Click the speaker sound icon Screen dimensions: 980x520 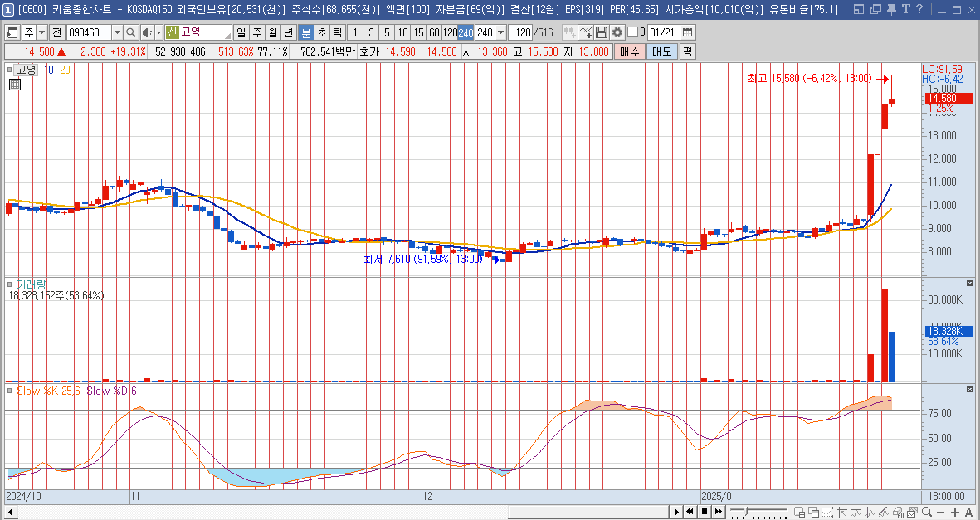tap(148, 32)
